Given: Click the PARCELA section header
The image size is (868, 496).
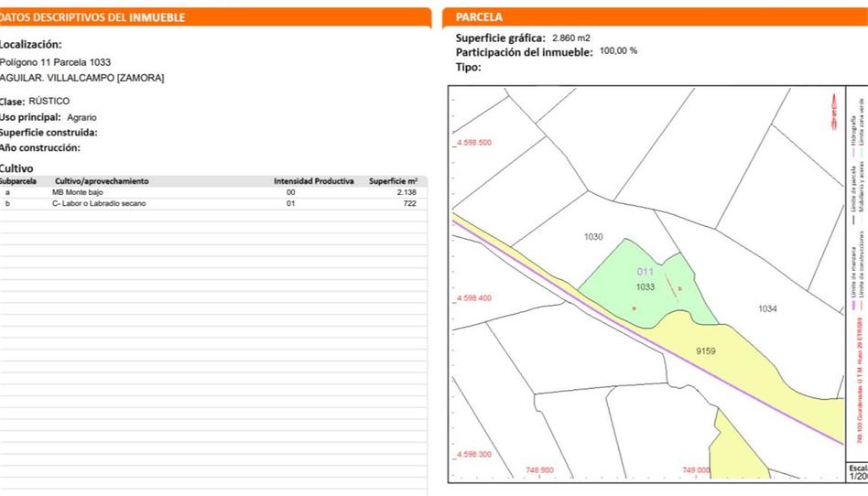Looking at the screenshot, I should coord(655,17).
